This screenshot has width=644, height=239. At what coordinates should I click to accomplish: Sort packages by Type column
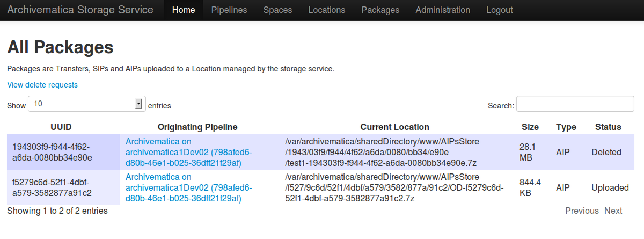point(566,127)
